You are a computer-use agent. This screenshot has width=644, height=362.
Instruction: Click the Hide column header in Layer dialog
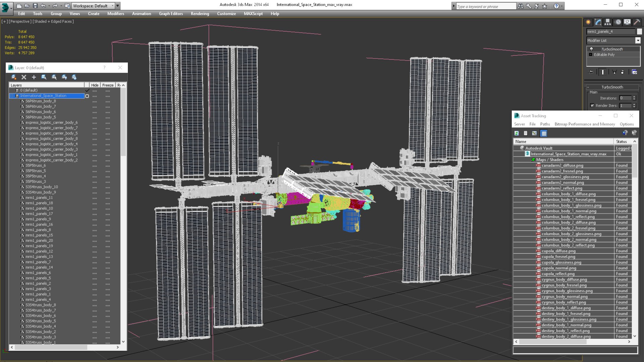(95, 85)
